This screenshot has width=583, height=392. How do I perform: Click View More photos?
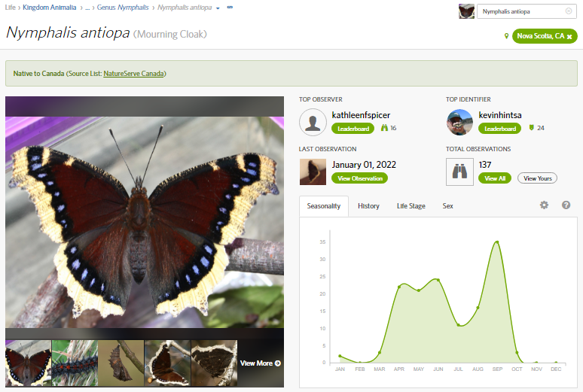tap(260, 363)
